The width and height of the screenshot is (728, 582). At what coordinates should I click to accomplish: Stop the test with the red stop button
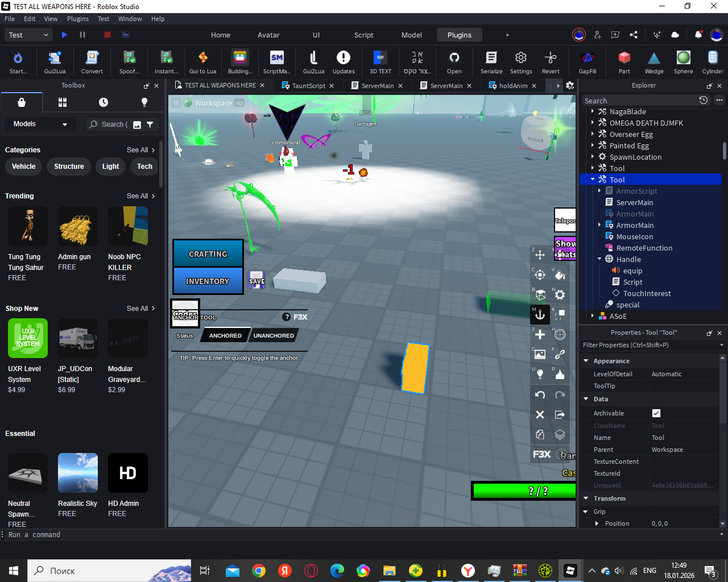[x=107, y=35]
